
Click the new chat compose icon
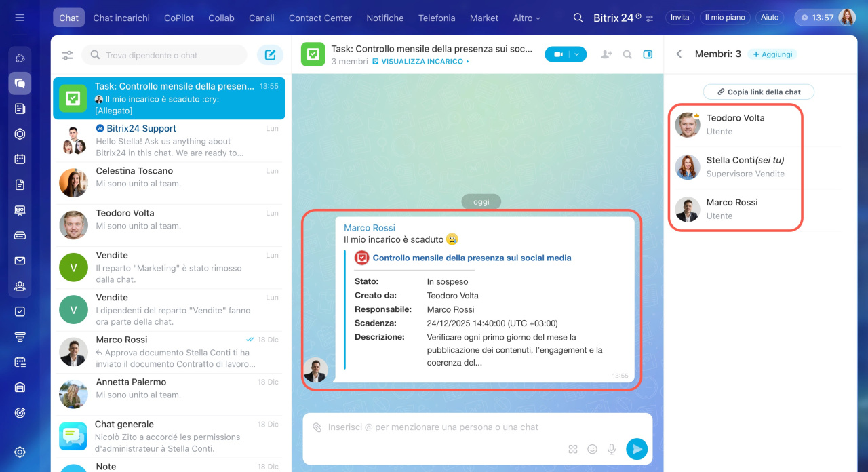point(270,55)
